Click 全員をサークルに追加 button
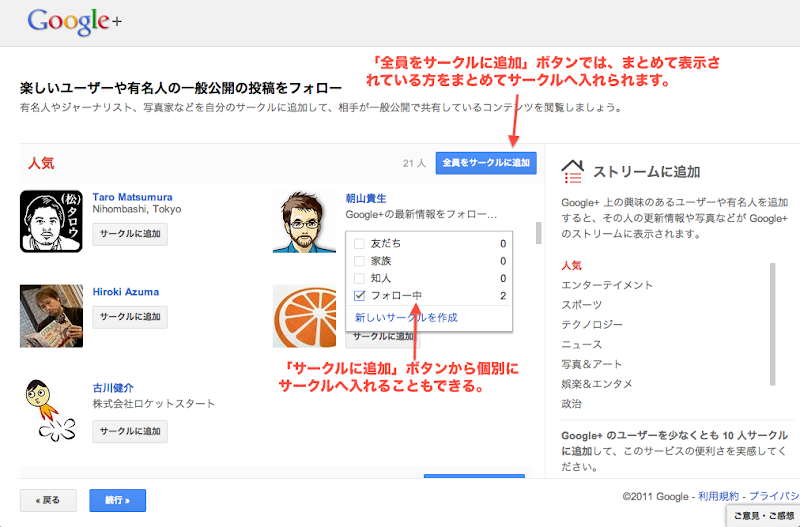The width and height of the screenshot is (800, 527). click(x=486, y=163)
